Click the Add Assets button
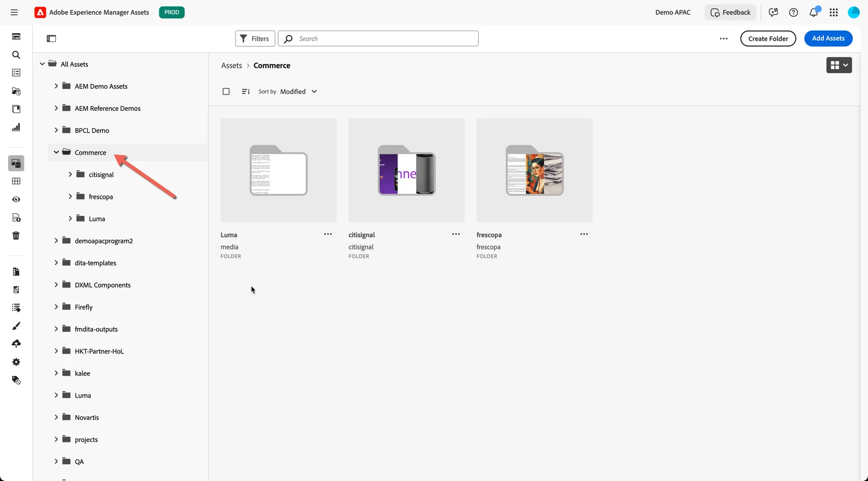 point(828,39)
